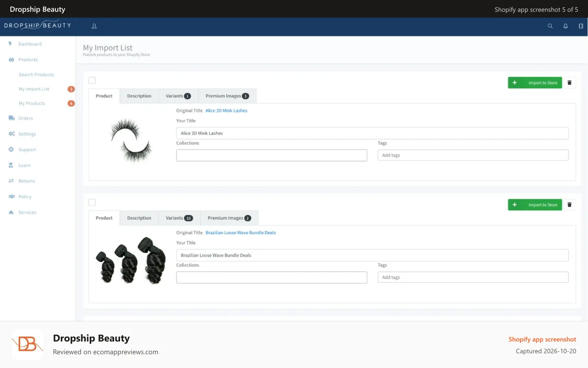The image size is (588, 368).
Task: Click the Services icon in sidebar
Action: (x=11, y=212)
